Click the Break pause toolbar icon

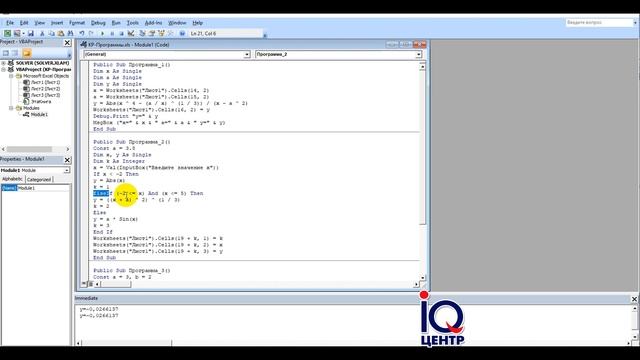112,33
